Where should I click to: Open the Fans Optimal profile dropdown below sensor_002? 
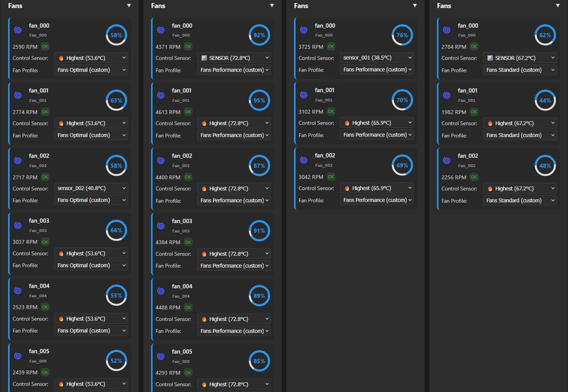91,200
